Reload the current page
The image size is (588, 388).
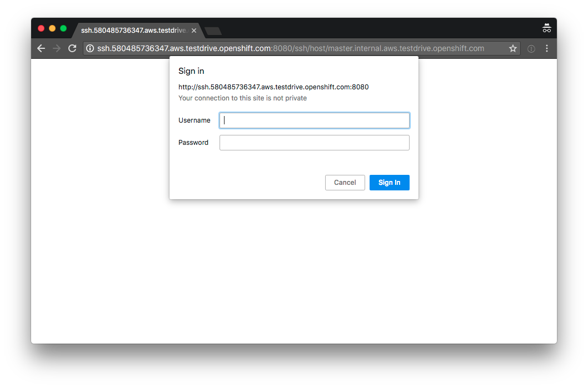(x=72, y=49)
